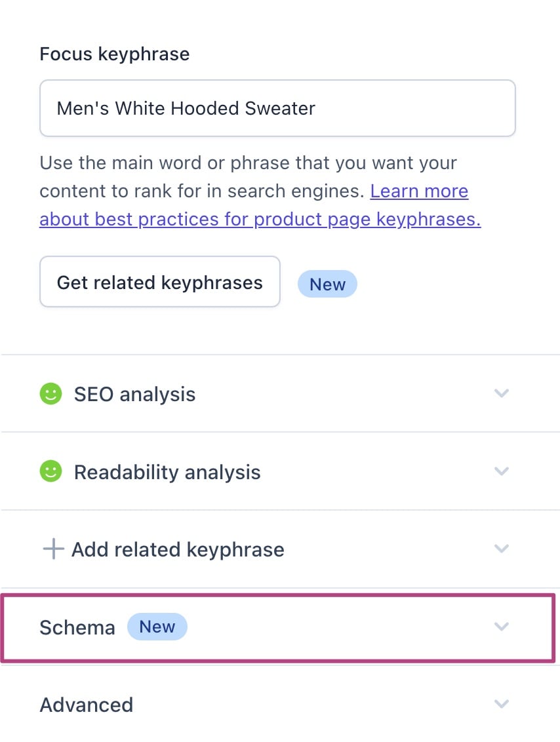The image size is (560, 742).
Task: Expand SEO analysis using its chevron arrow
Action: pos(502,394)
